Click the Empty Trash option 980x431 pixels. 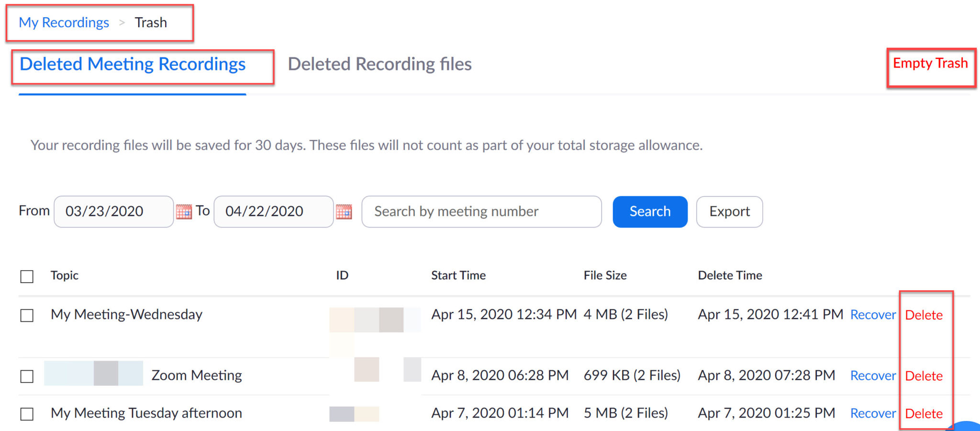pos(930,63)
